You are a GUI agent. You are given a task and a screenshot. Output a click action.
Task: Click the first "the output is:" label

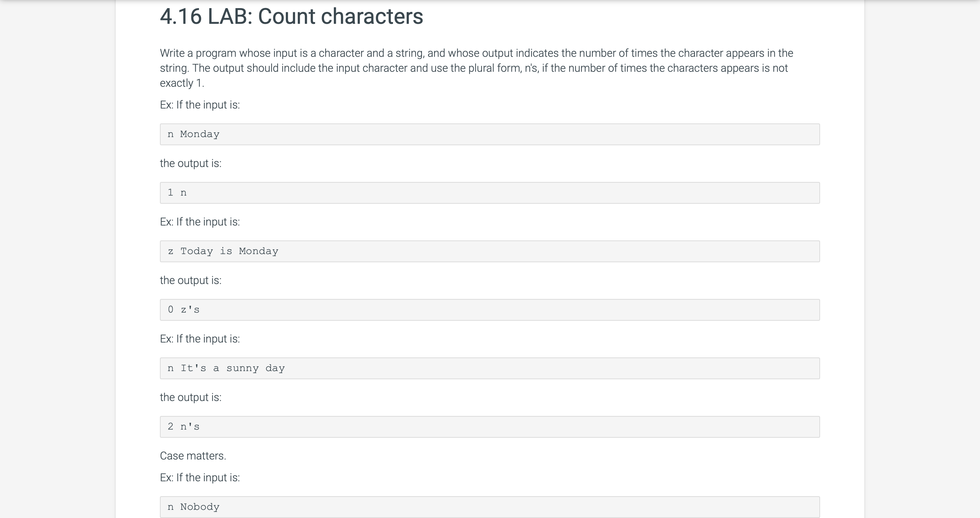[x=191, y=164]
